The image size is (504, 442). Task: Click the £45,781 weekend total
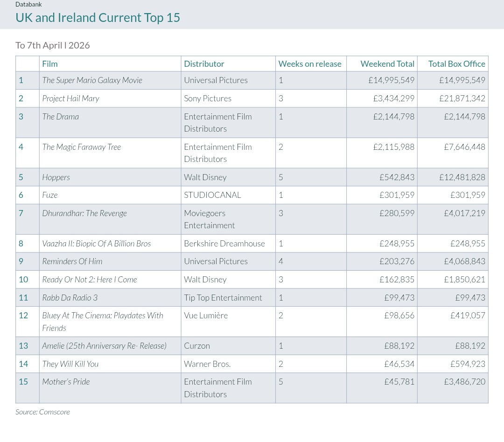point(399,382)
